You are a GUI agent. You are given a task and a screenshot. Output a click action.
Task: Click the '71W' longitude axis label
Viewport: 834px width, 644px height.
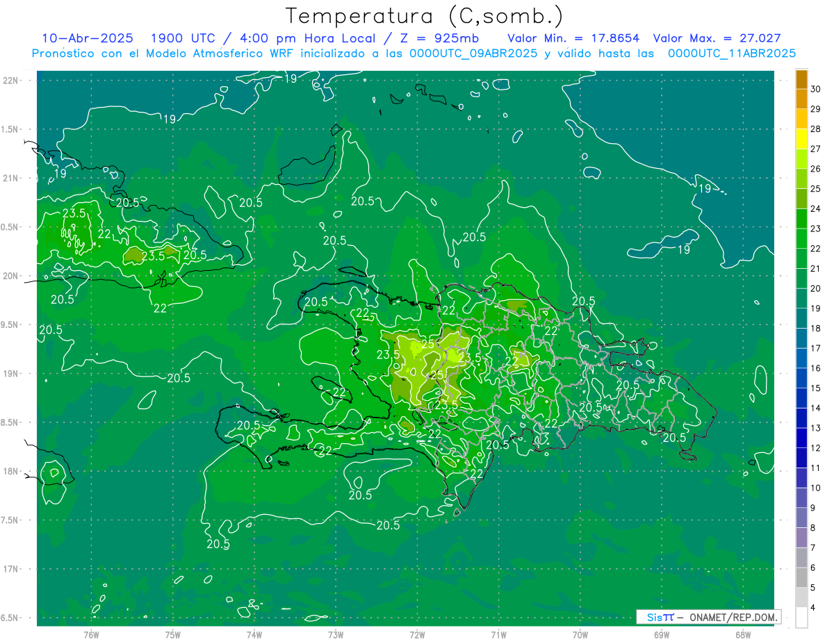pyautogui.click(x=498, y=635)
